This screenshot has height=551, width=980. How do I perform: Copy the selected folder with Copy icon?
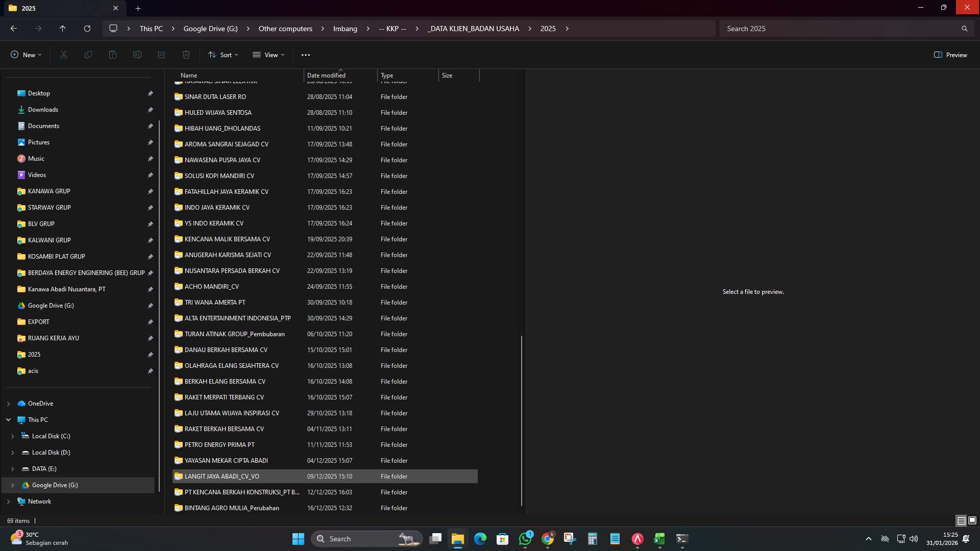[x=88, y=55]
